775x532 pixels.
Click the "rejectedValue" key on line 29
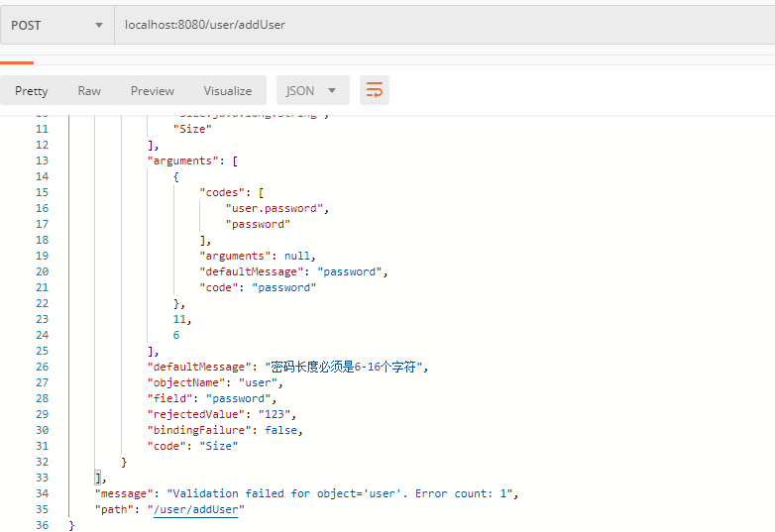(x=195, y=414)
